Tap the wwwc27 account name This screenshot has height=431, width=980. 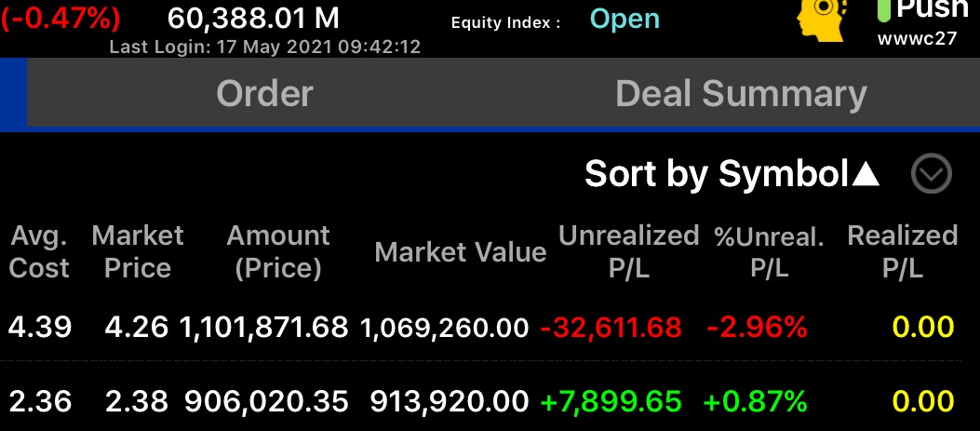(917, 39)
